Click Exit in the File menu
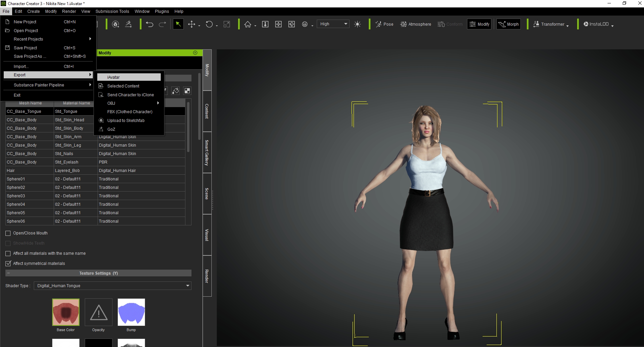This screenshot has height=347, width=644. coord(48,95)
